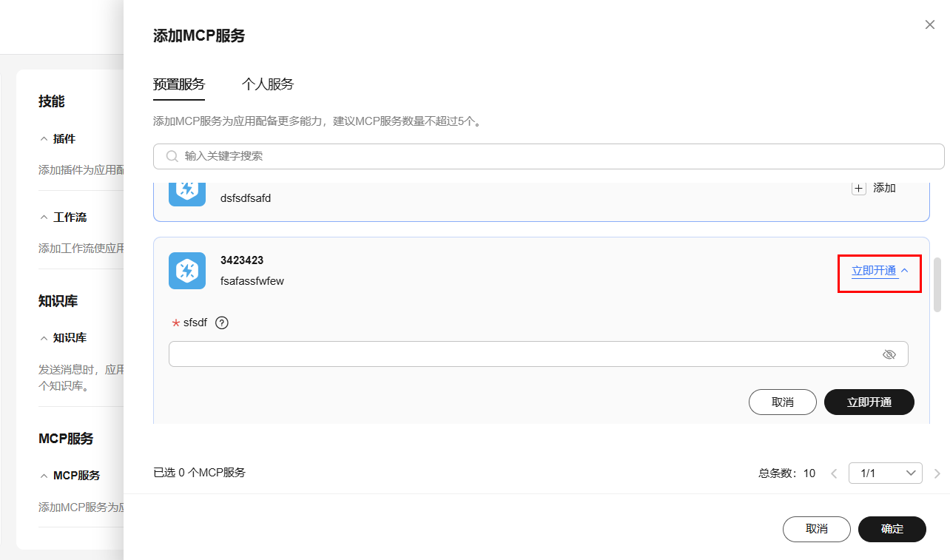950x560 pixels.
Task: Close the 添加MCP服务 dialog with X
Action: pyautogui.click(x=930, y=25)
